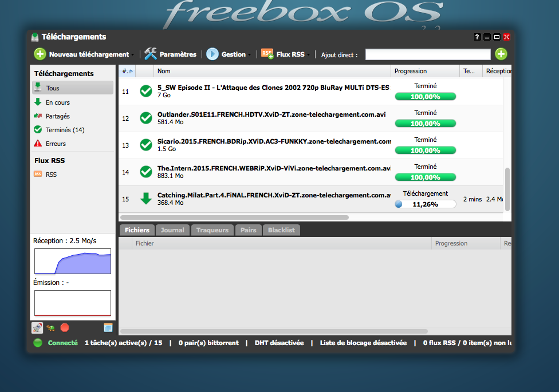Click the rocket normal speed mode icon
This screenshot has width=559, height=392.
pyautogui.click(x=37, y=327)
